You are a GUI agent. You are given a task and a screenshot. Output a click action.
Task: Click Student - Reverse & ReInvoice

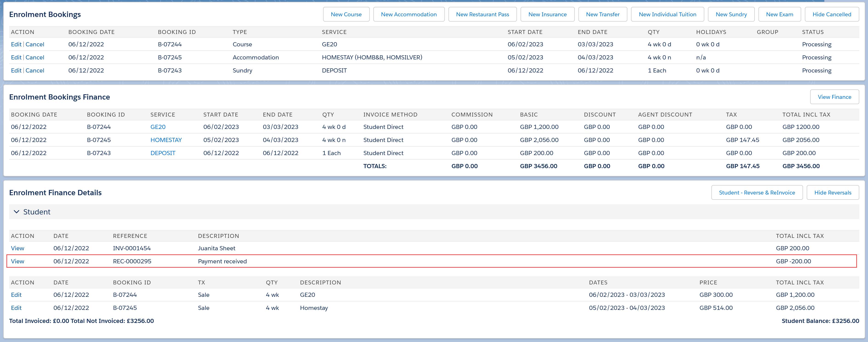click(756, 192)
